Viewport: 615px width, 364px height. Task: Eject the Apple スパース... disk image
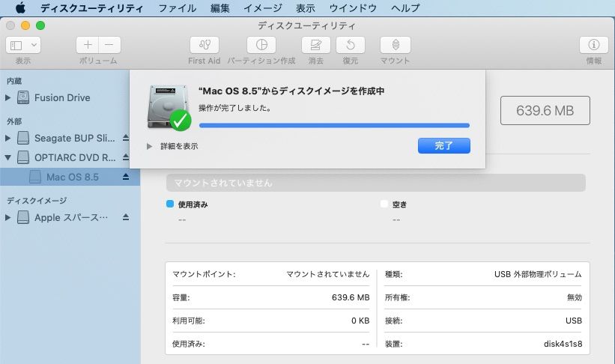[x=126, y=217]
